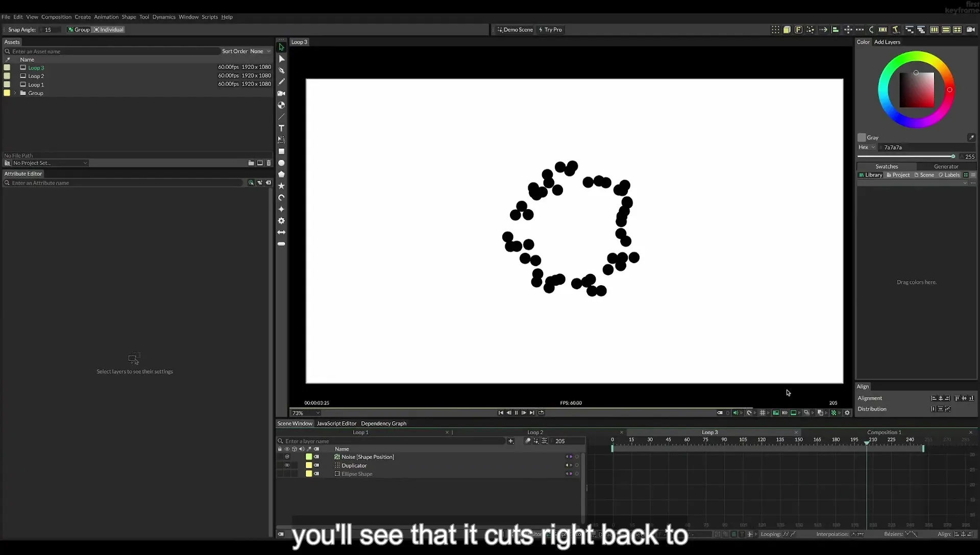
Task: Switch to the JavaScript Editor tab
Action: point(336,423)
